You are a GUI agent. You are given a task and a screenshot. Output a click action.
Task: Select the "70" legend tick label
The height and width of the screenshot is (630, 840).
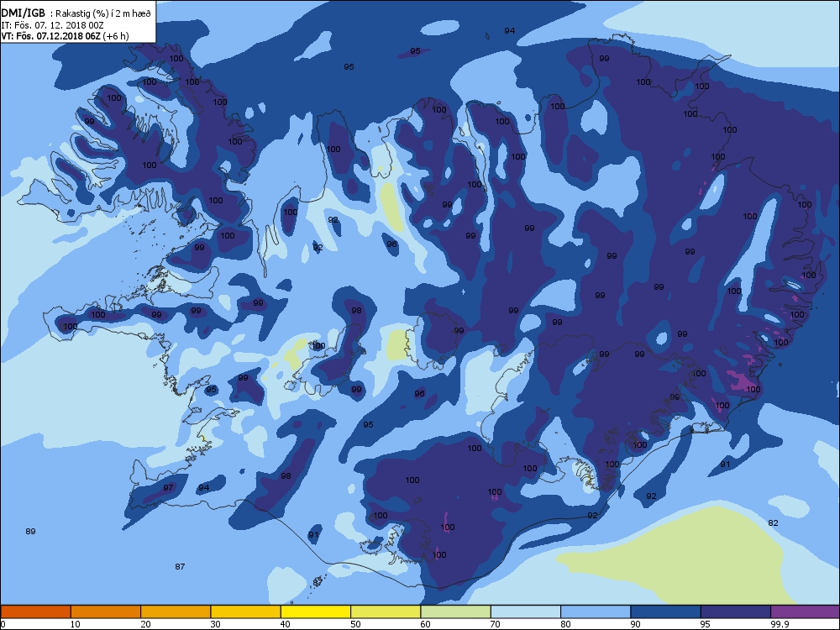pyautogui.click(x=496, y=624)
